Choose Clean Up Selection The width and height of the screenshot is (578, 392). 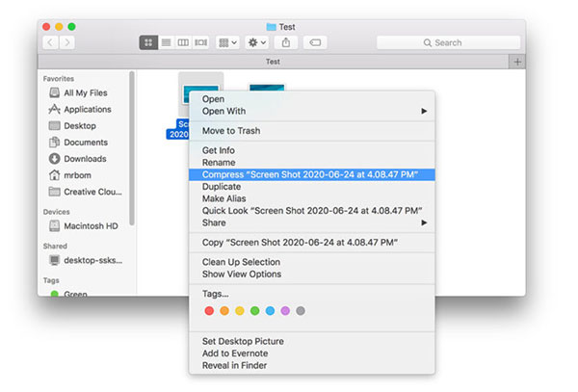(x=312, y=262)
